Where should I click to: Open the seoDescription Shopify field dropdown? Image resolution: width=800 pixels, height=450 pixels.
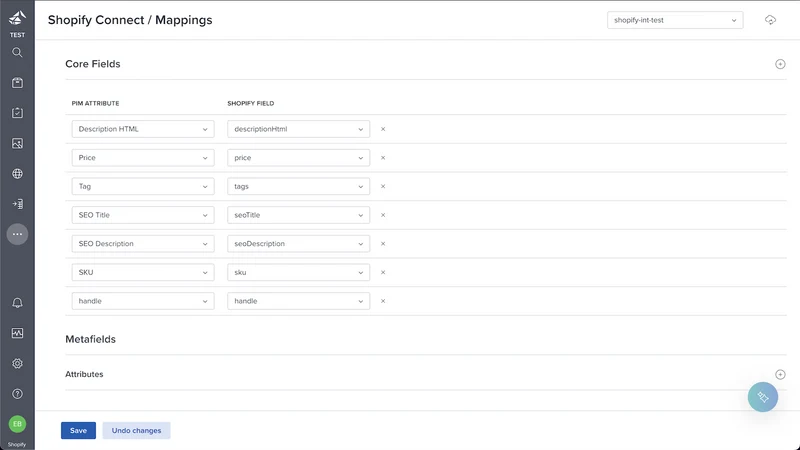coord(298,244)
